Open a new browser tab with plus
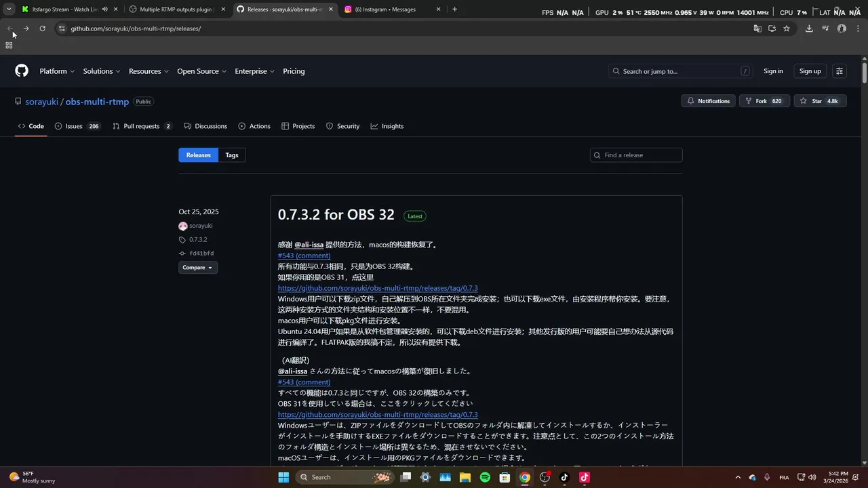868x488 pixels. click(454, 9)
